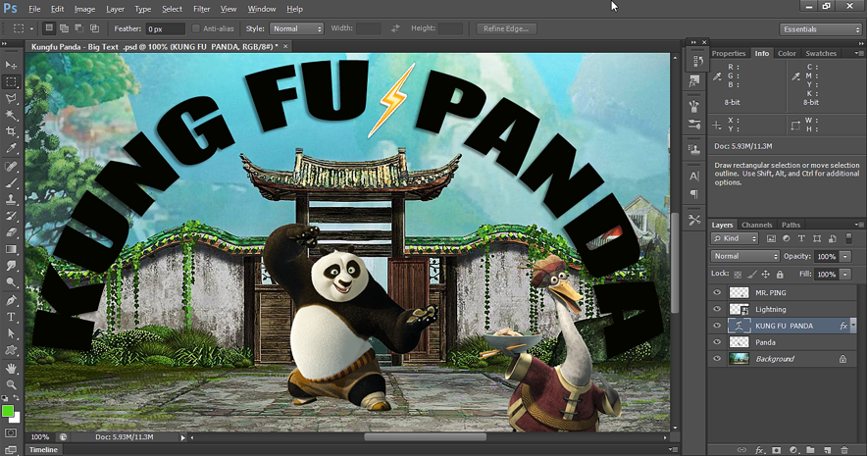Select the Healing Brush tool
The width and height of the screenshot is (868, 456).
tap(11, 167)
